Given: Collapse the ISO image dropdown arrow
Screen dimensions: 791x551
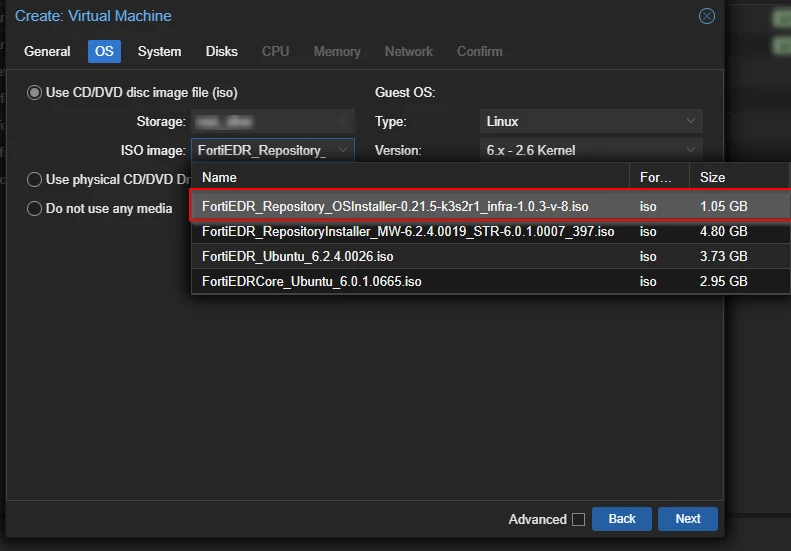Looking at the screenshot, I should pos(343,150).
